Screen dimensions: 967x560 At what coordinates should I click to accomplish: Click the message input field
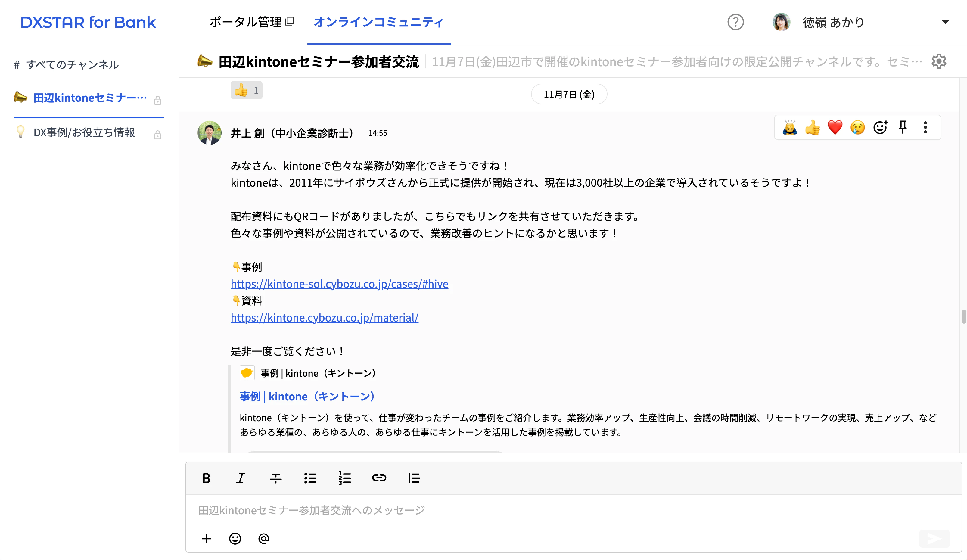(x=573, y=511)
